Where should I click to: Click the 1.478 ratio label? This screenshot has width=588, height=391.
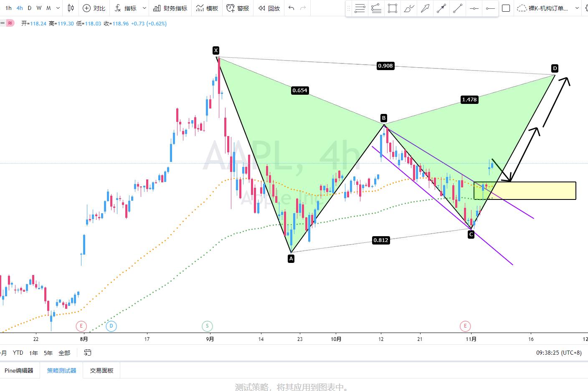pyautogui.click(x=469, y=99)
